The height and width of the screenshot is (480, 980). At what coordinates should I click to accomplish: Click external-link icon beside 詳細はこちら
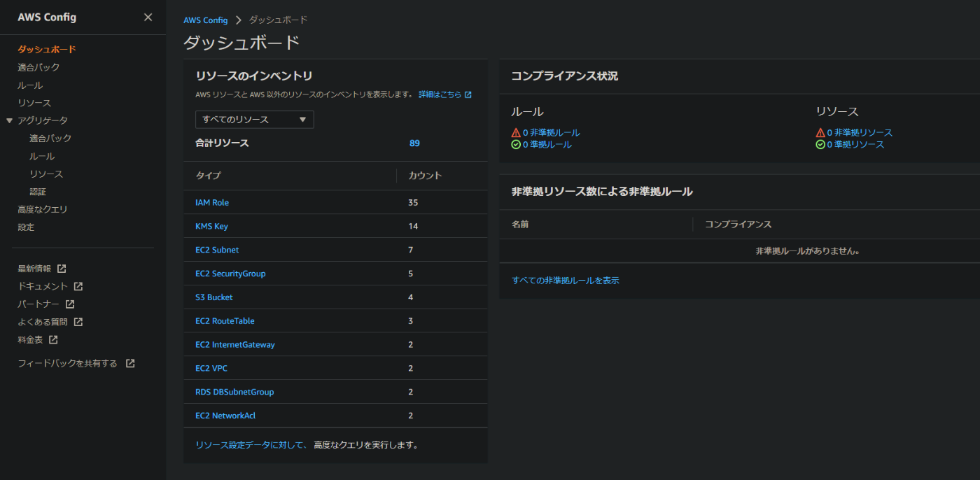468,94
